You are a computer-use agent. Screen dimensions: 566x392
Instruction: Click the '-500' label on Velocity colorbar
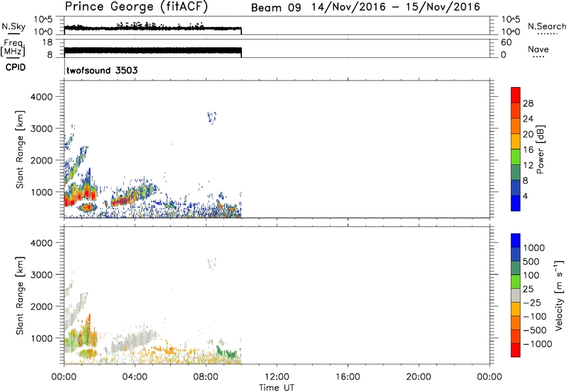tap(536, 330)
